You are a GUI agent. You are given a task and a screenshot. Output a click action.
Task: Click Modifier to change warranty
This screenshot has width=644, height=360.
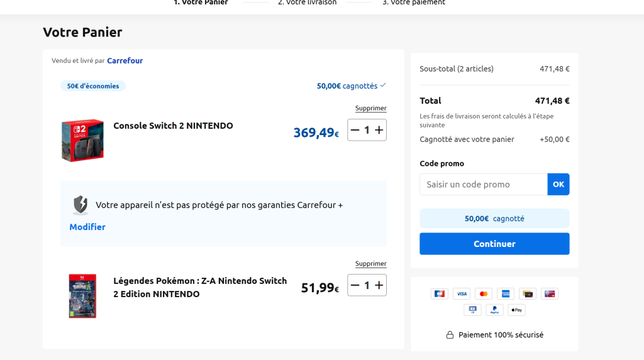tap(87, 227)
